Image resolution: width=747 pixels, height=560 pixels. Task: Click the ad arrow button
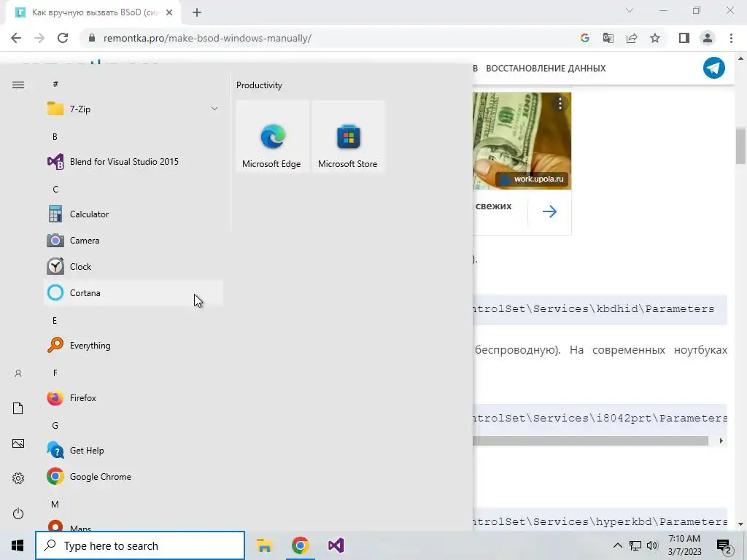pos(549,211)
